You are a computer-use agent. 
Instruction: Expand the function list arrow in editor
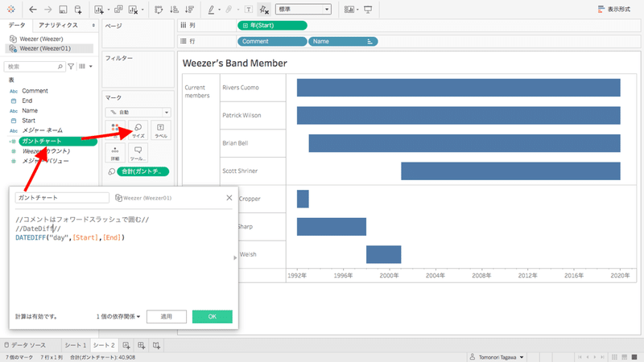pos(235,257)
